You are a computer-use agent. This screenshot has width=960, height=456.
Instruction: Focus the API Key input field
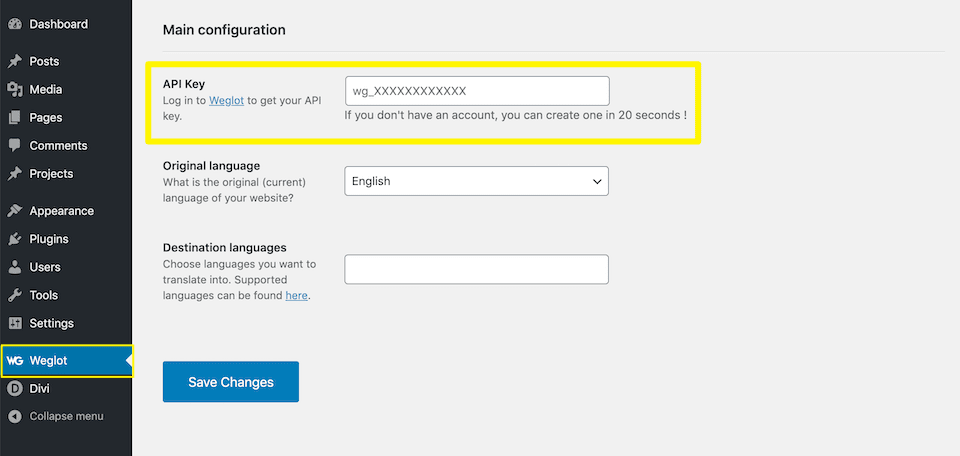pyautogui.click(x=477, y=91)
